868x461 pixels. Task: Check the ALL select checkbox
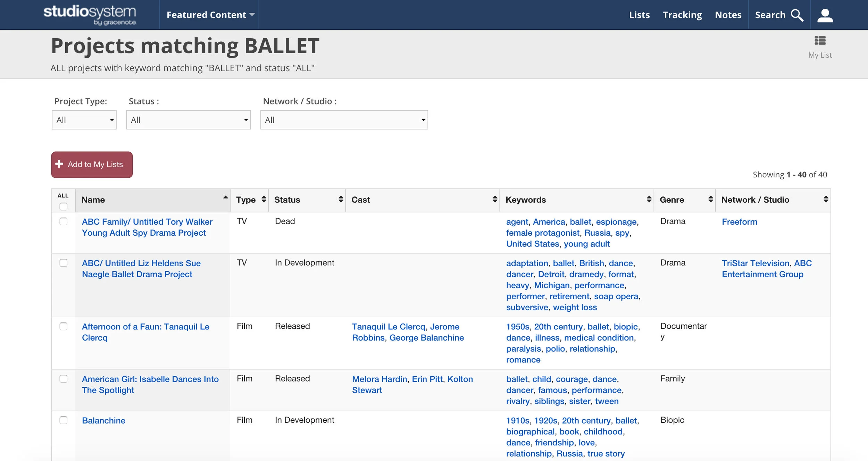click(x=63, y=207)
